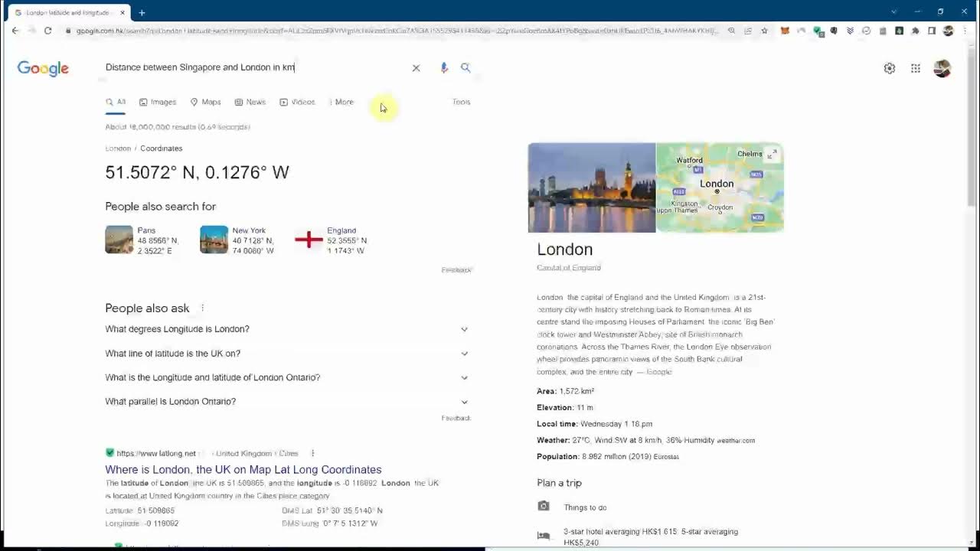Open the green shield extension icon
Image resolution: width=980 pixels, height=551 pixels.
pyautogui.click(x=818, y=31)
